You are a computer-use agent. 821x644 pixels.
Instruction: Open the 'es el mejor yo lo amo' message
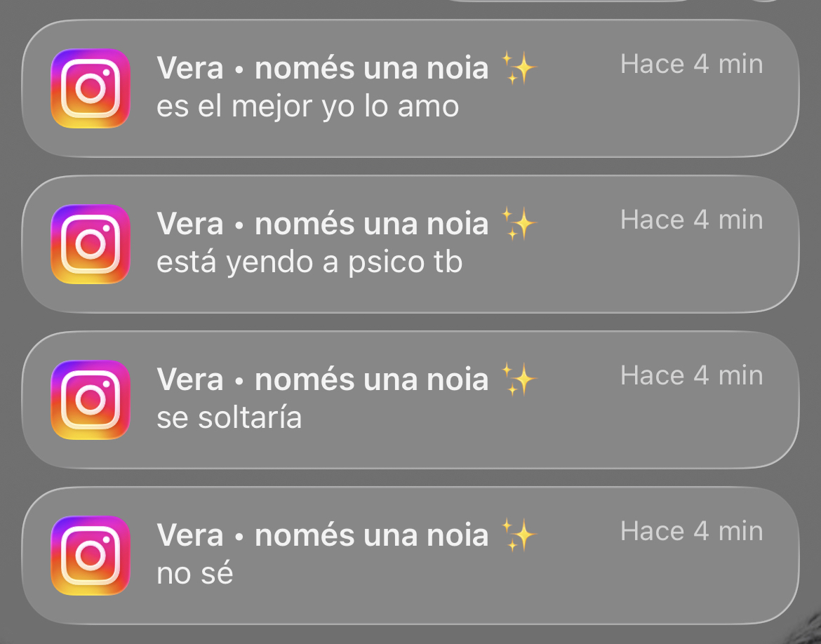308,107
